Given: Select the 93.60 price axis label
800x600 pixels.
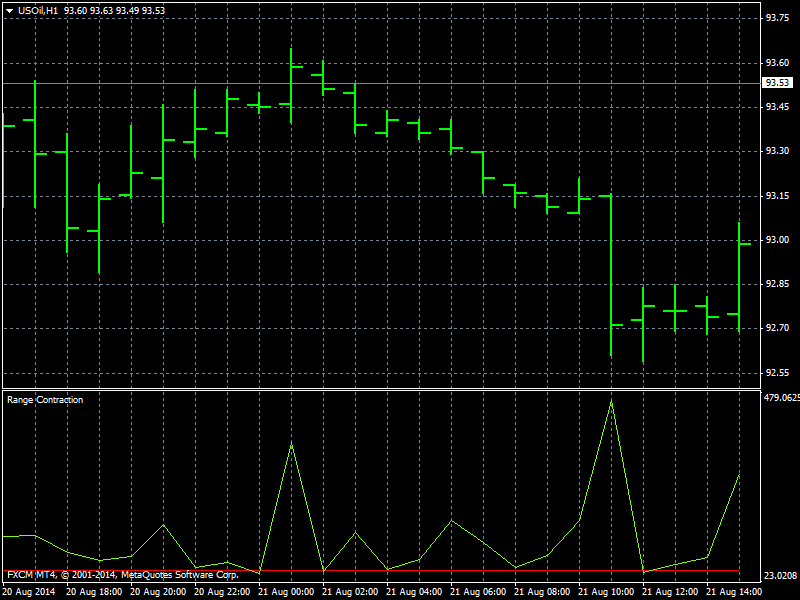Looking at the screenshot, I should 778,63.
